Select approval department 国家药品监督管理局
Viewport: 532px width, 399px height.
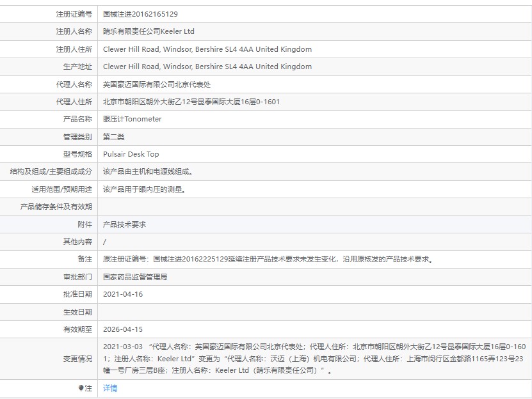135,277
